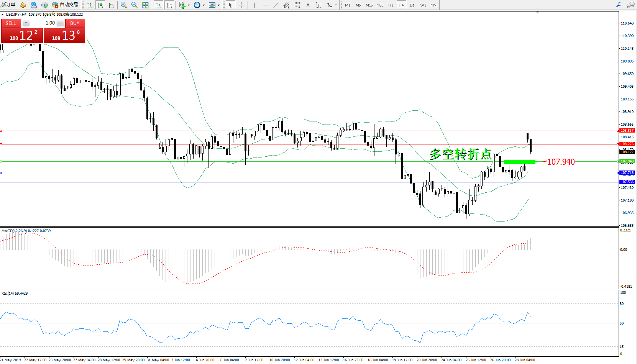Expand the indicators list dropdown arrow
The width and height of the screenshot is (637, 364).
(189, 5)
